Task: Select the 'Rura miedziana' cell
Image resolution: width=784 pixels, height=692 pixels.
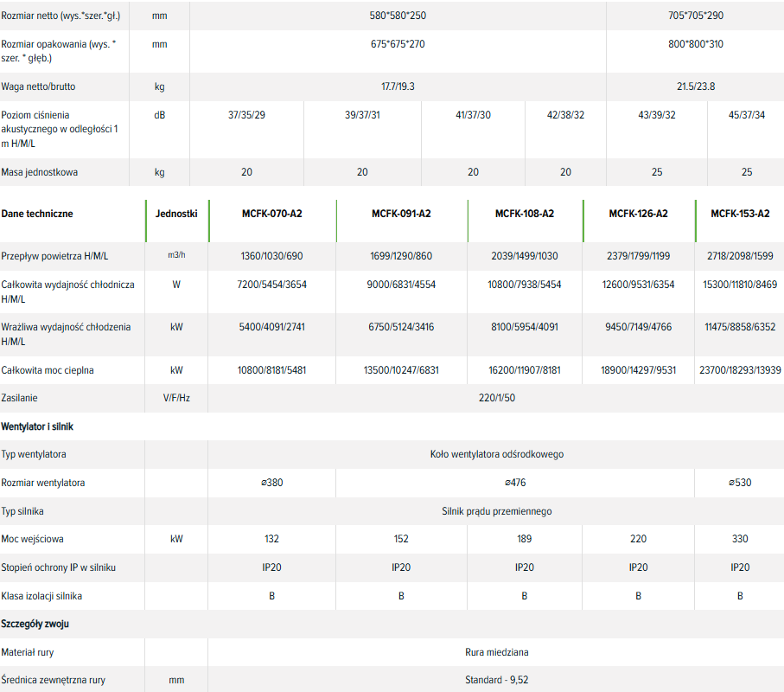Action: pyautogui.click(x=496, y=652)
